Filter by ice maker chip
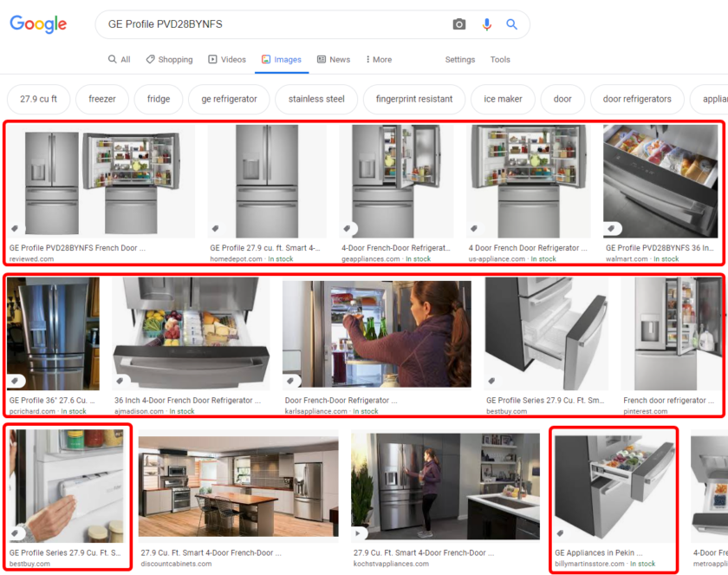This screenshot has width=728, height=575. [503, 99]
